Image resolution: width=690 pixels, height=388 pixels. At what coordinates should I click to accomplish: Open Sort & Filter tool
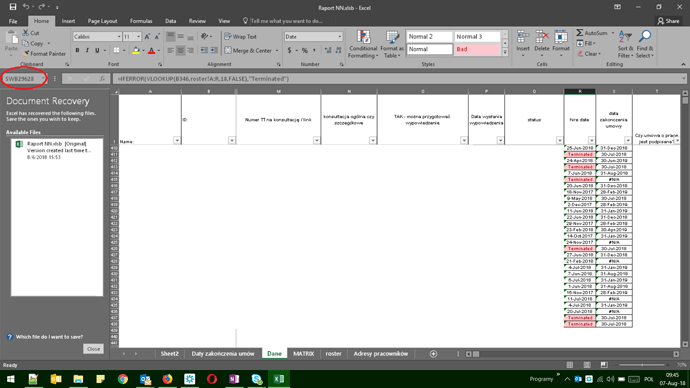tap(625, 44)
